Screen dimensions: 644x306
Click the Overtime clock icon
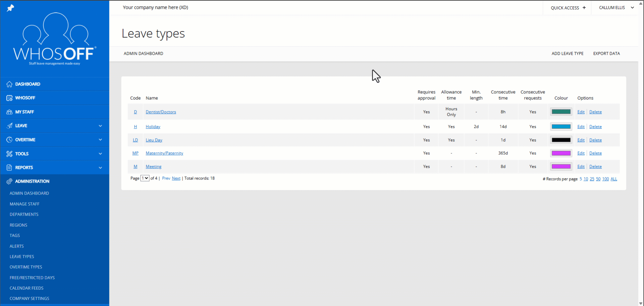pyautogui.click(x=9, y=140)
